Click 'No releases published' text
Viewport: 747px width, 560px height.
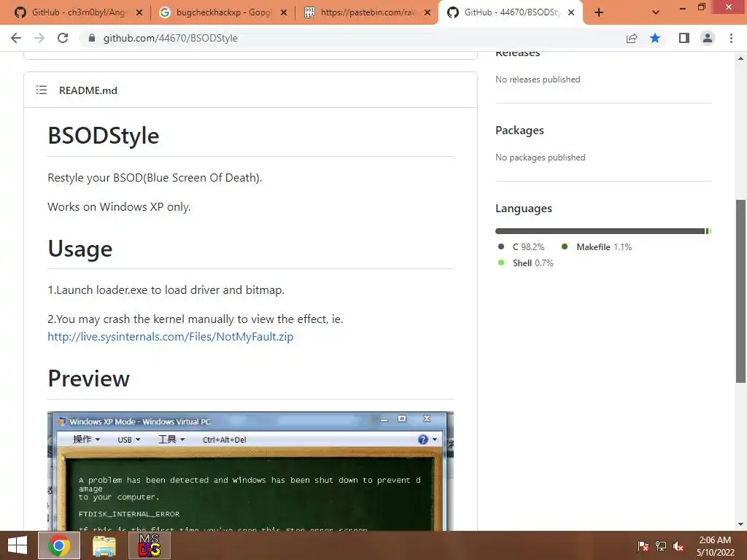538,79
